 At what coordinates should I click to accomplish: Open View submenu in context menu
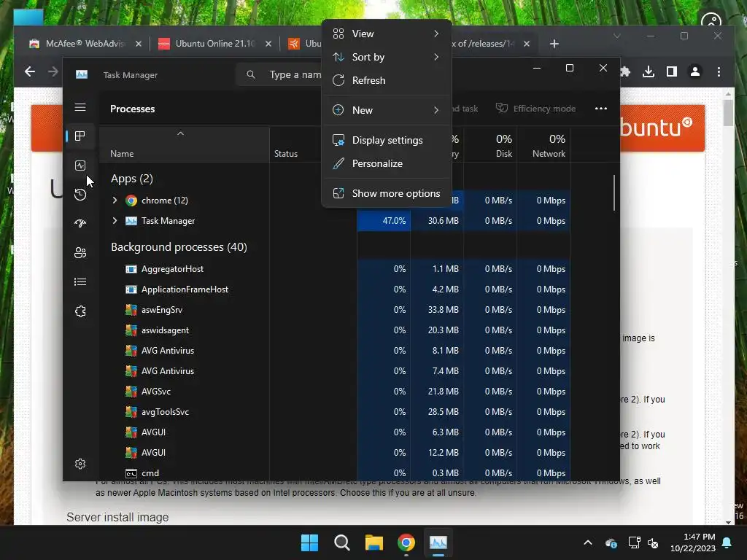click(387, 34)
